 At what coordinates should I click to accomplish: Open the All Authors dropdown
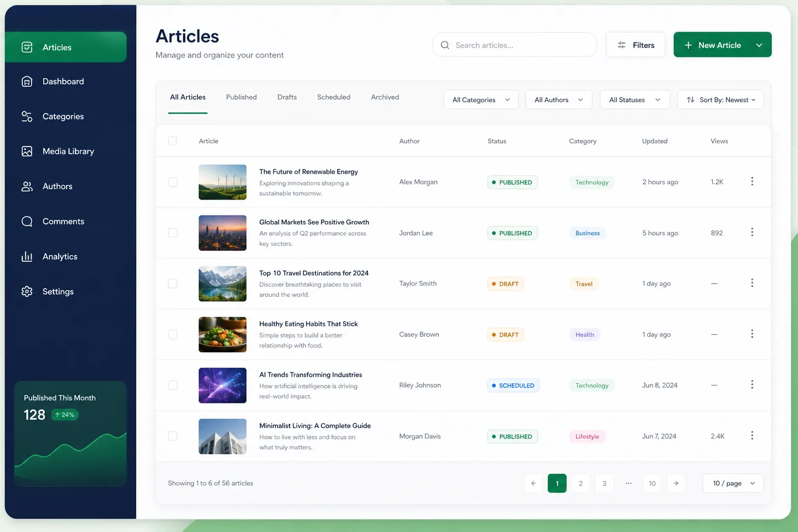point(559,100)
